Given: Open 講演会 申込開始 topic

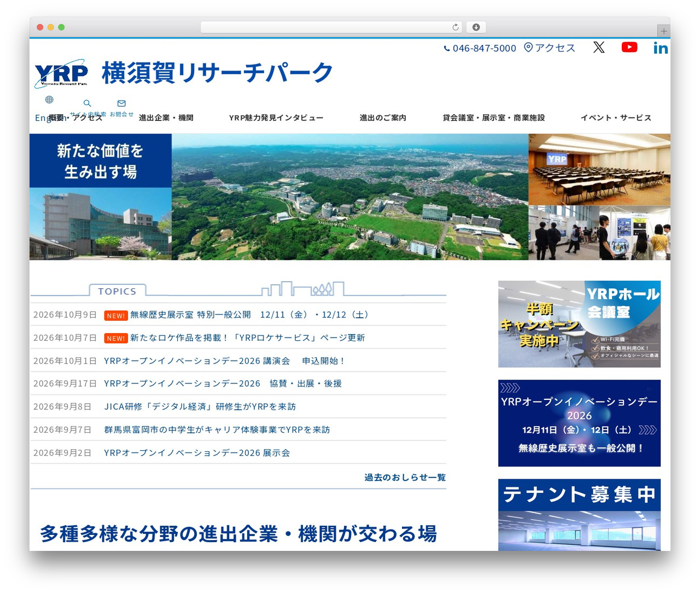Looking at the screenshot, I should click(x=224, y=361).
